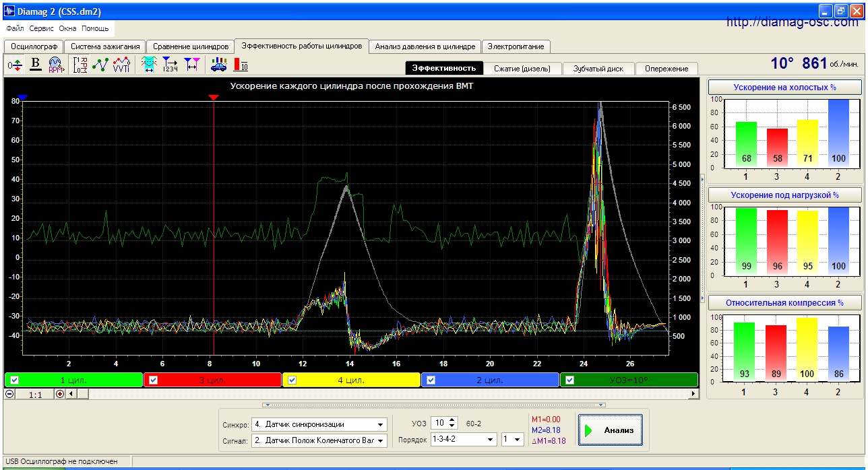Toggle the RPM 1/0 scale bracket icon
Viewport: 868px width, 470px height.
pos(80,65)
